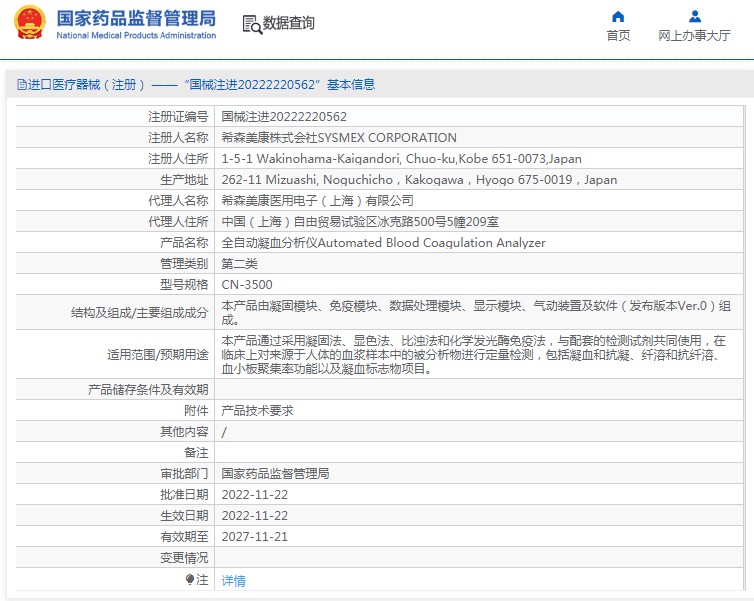Open 网上办事大厅 text link

coord(694,36)
